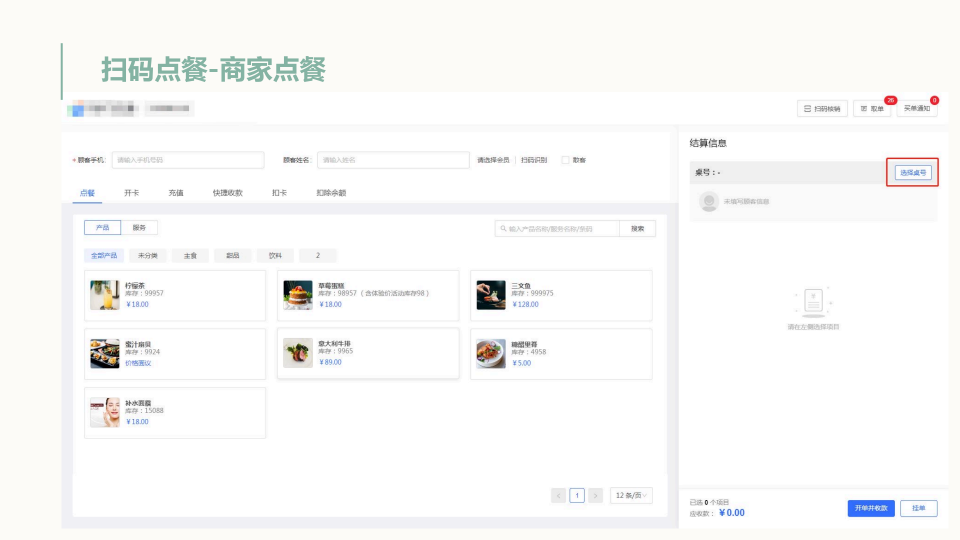Click the 补水面膜 face mask thumbnail
960x540 pixels.
point(105,413)
